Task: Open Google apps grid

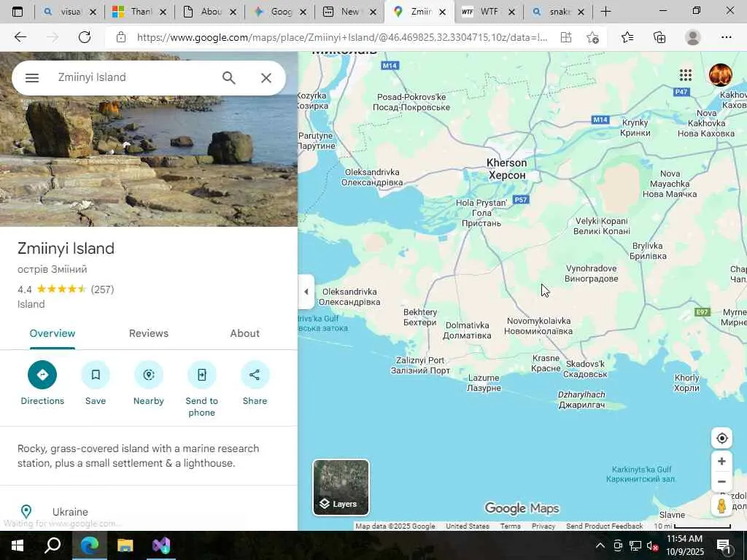Action: [x=686, y=75]
